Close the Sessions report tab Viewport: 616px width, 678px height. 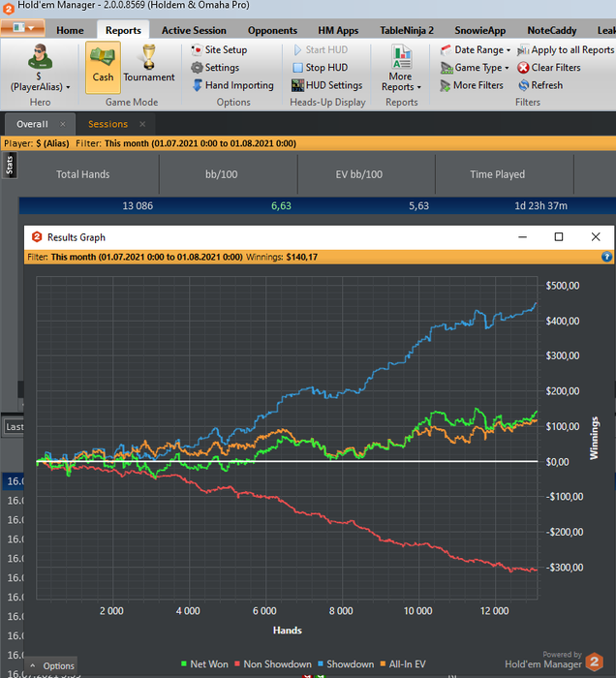[142, 124]
